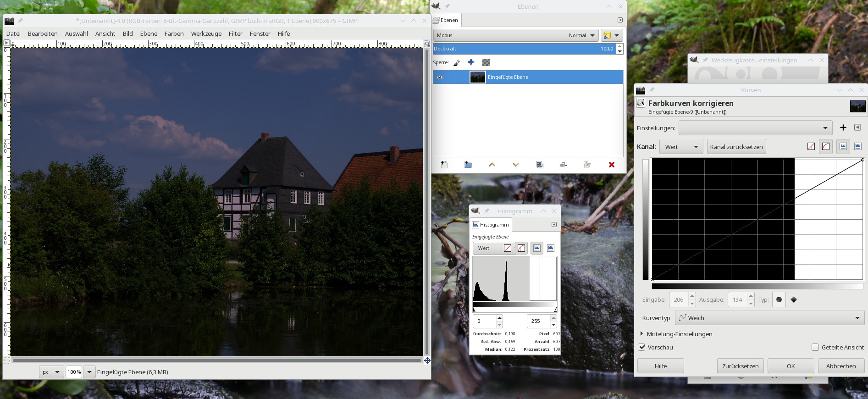This screenshot has width=868, height=399.
Task: Add settings preset with the plus icon
Action: coord(843,127)
